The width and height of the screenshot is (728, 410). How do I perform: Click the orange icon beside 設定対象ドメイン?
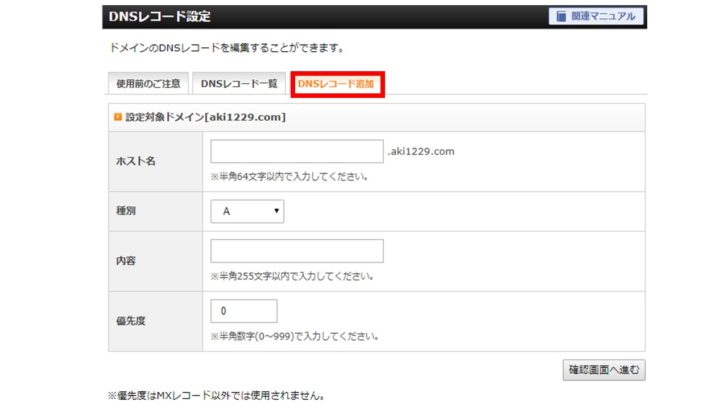coord(118,117)
